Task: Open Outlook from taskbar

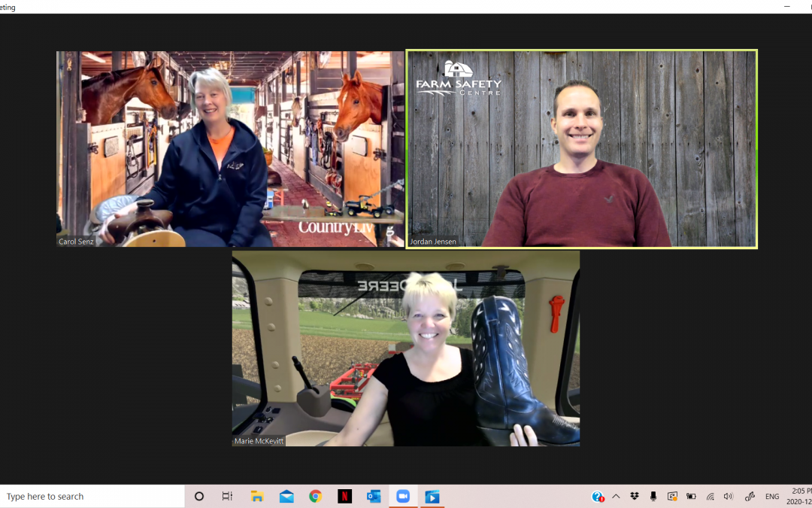Action: (x=374, y=497)
